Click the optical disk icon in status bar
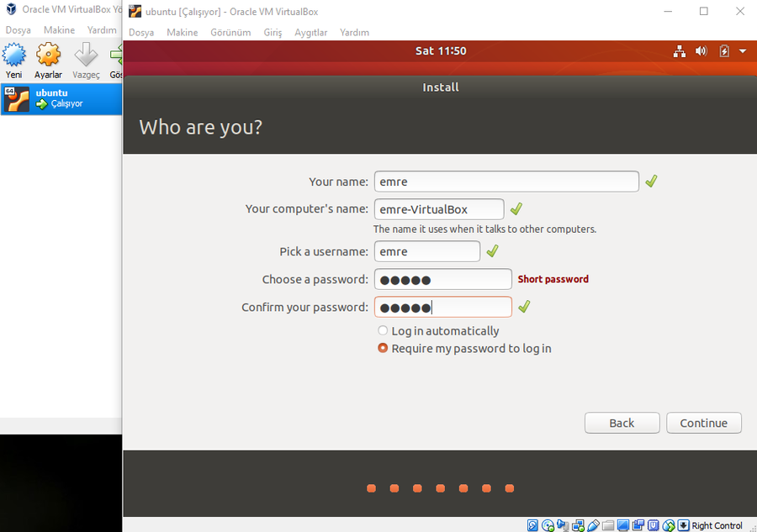Screen dimensions: 757x532 [548, 525]
